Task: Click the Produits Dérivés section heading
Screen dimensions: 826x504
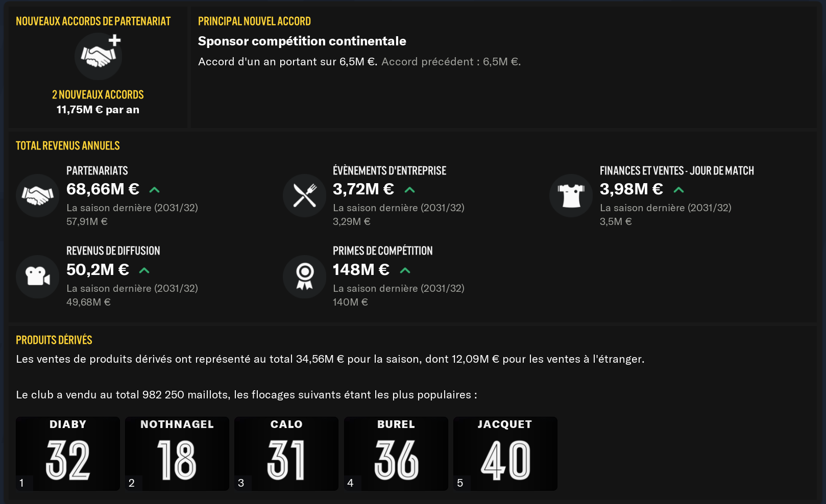Action: point(54,340)
